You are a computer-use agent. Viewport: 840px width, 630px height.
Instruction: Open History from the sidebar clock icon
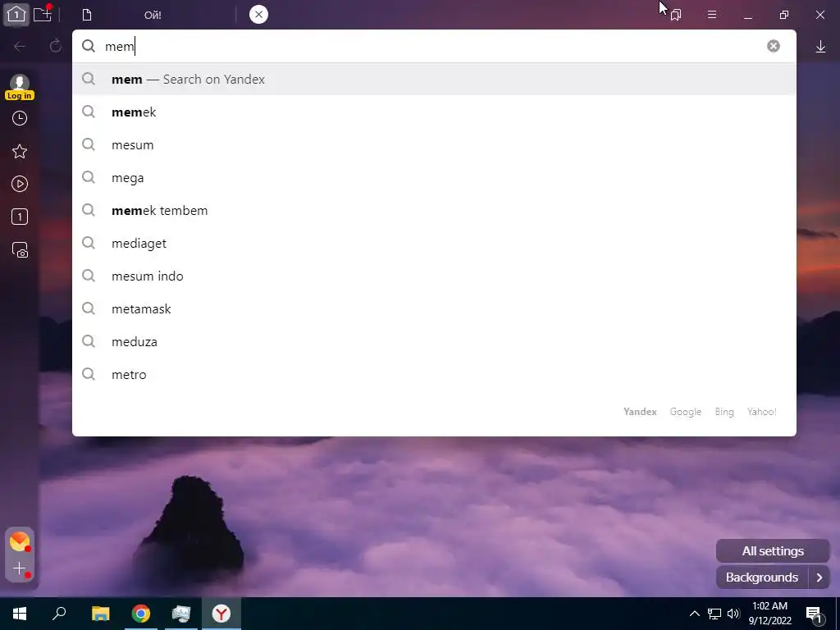(20, 118)
